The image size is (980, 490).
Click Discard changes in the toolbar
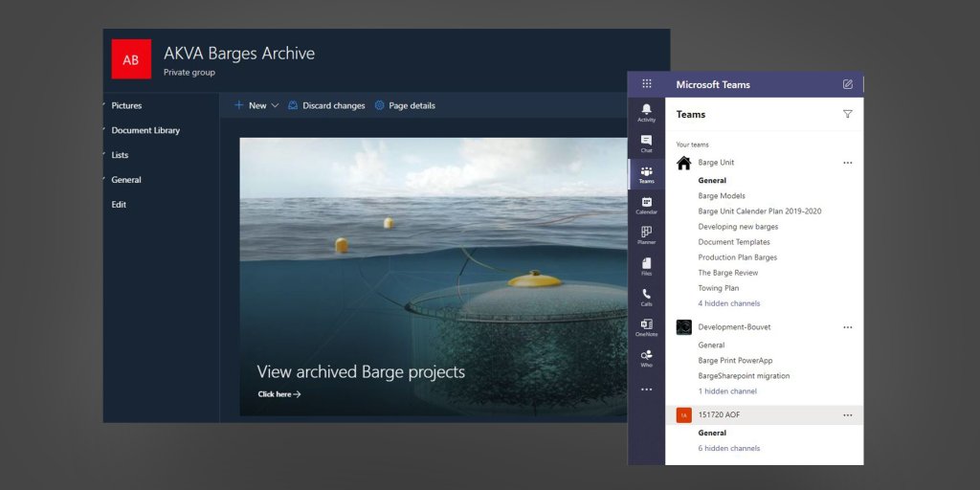click(x=326, y=105)
